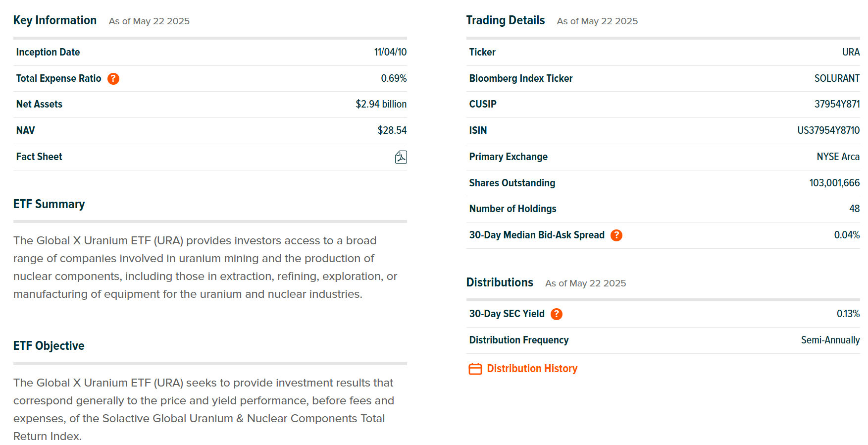Open the Fact Sheet PDF icon
Screen dimensions: 868x445
tap(401, 157)
